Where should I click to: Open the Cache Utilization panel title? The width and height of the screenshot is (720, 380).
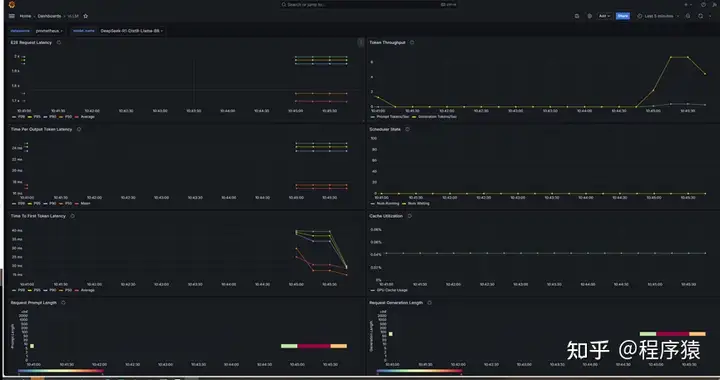click(x=386, y=216)
